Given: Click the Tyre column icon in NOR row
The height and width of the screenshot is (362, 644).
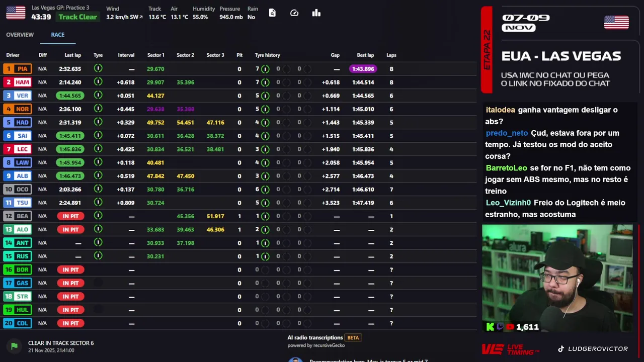Looking at the screenshot, I should pyautogui.click(x=98, y=109).
